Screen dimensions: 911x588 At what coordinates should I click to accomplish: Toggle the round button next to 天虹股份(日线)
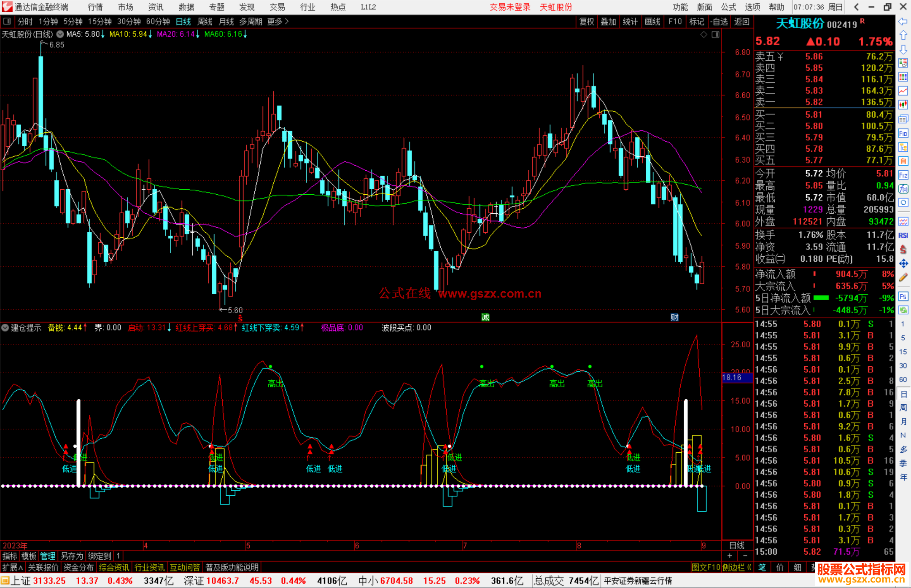click(x=60, y=34)
